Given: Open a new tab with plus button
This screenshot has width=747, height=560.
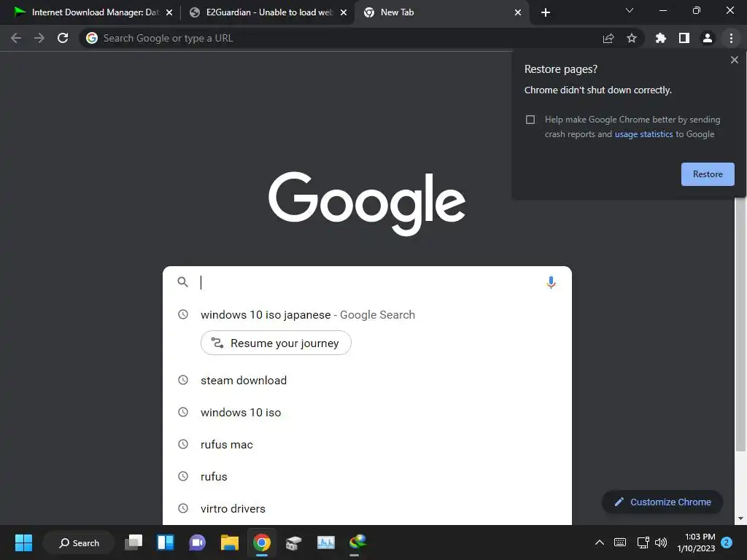Looking at the screenshot, I should [546, 12].
